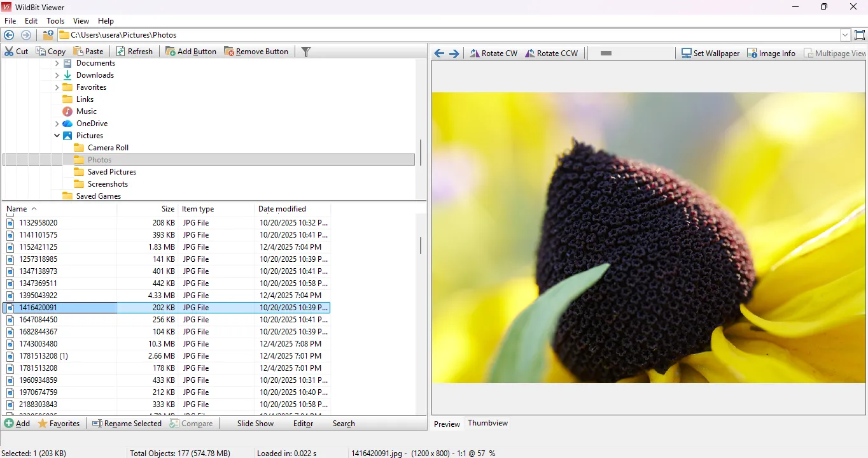
Task: Toggle sort order on the Name column header
Action: pos(17,208)
